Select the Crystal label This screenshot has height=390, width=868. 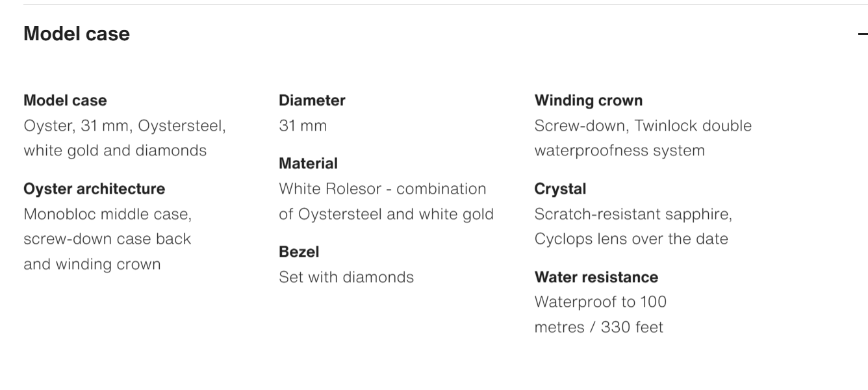pos(560,188)
